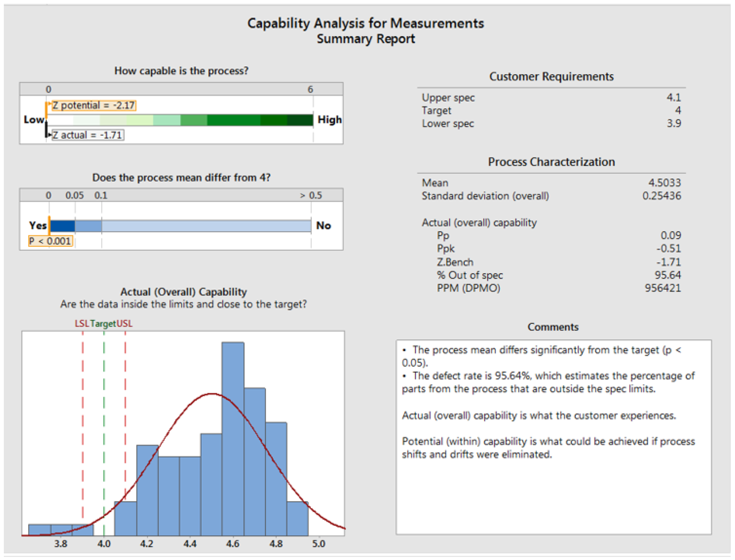Viewport: 735px width, 560px height.
Task: Click the darkest green capability segment
Action: (300, 120)
